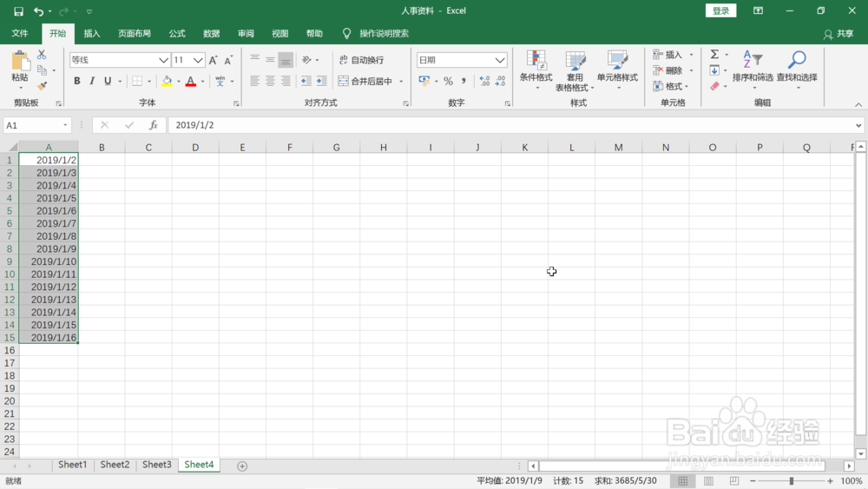
Task: Expand the formula bar chevron
Action: coord(858,125)
